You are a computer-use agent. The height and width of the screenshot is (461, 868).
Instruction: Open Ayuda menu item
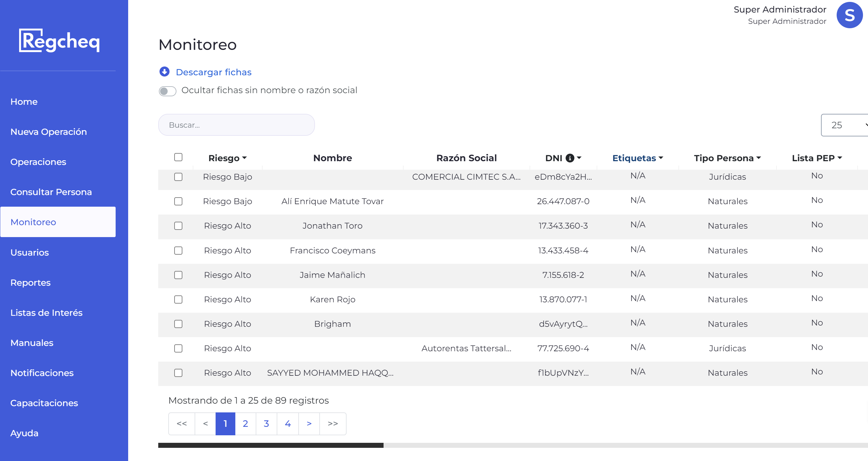(24, 433)
